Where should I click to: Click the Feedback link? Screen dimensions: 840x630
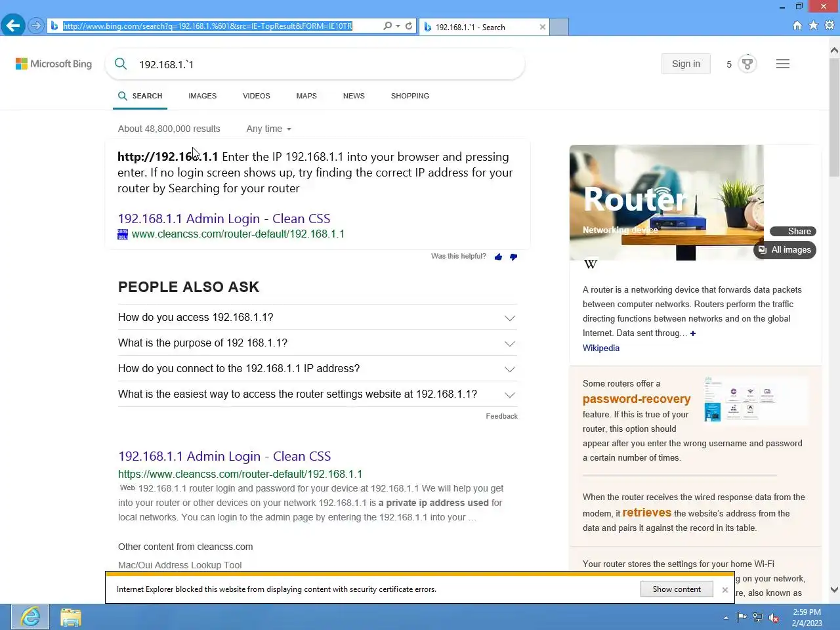tap(501, 416)
